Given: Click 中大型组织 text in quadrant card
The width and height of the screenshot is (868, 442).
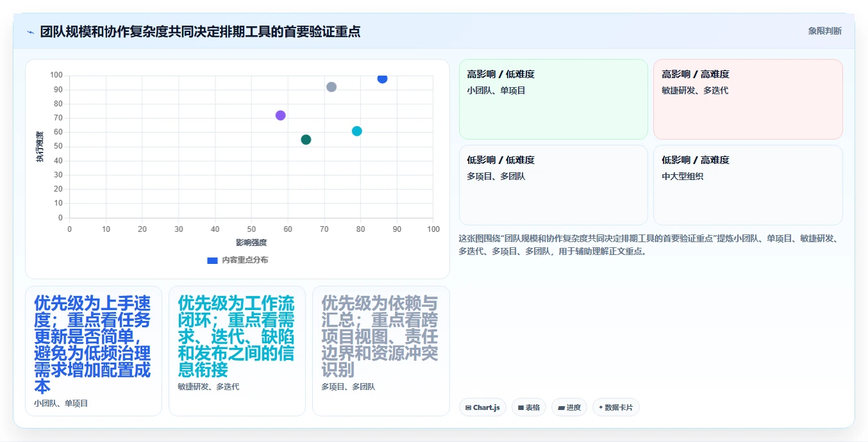Looking at the screenshot, I should click(x=683, y=176).
